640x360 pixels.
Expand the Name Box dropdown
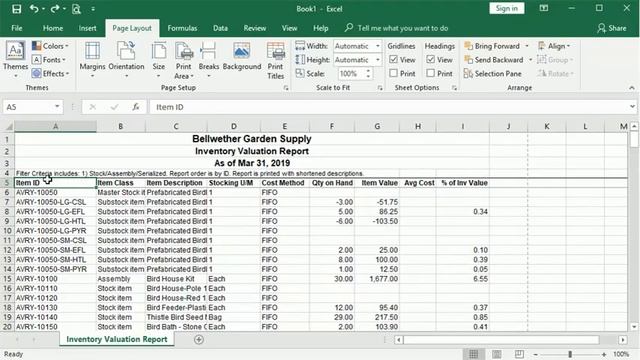tap(57, 107)
